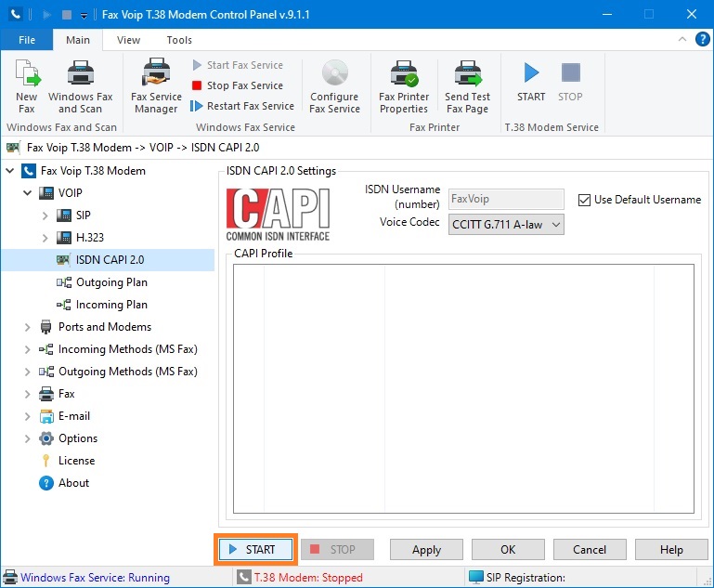The height and width of the screenshot is (588, 714).
Task: Open quick access toolbar dropdown arrow
Action: pos(84,16)
